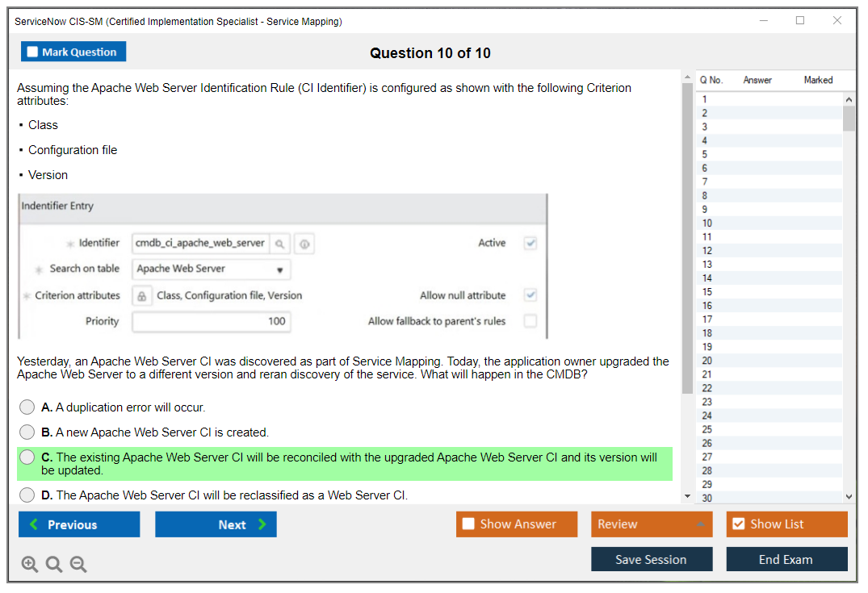Click the zoom in magnifier icon
The width and height of the screenshot is (868, 593).
30,565
